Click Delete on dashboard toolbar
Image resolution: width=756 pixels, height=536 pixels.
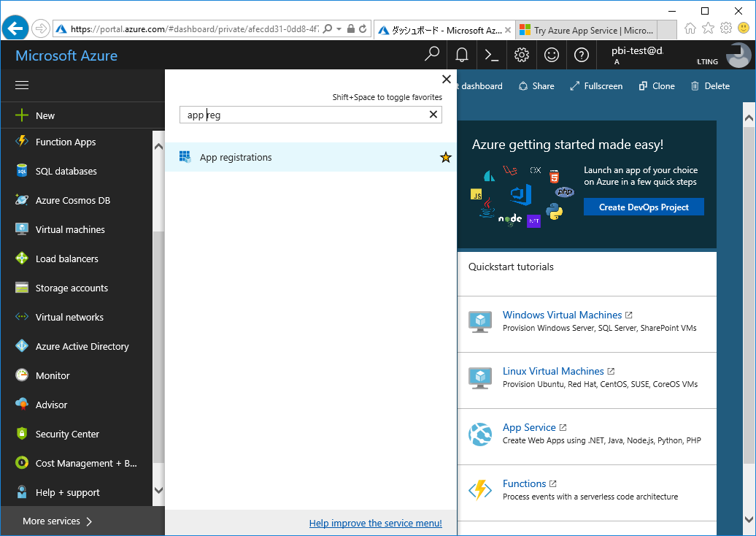(710, 86)
